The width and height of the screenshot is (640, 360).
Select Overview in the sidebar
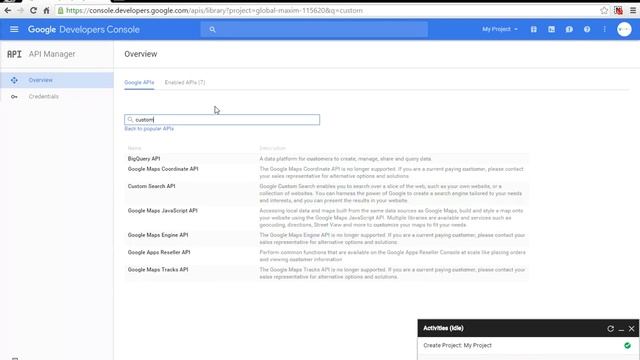click(x=57, y=80)
